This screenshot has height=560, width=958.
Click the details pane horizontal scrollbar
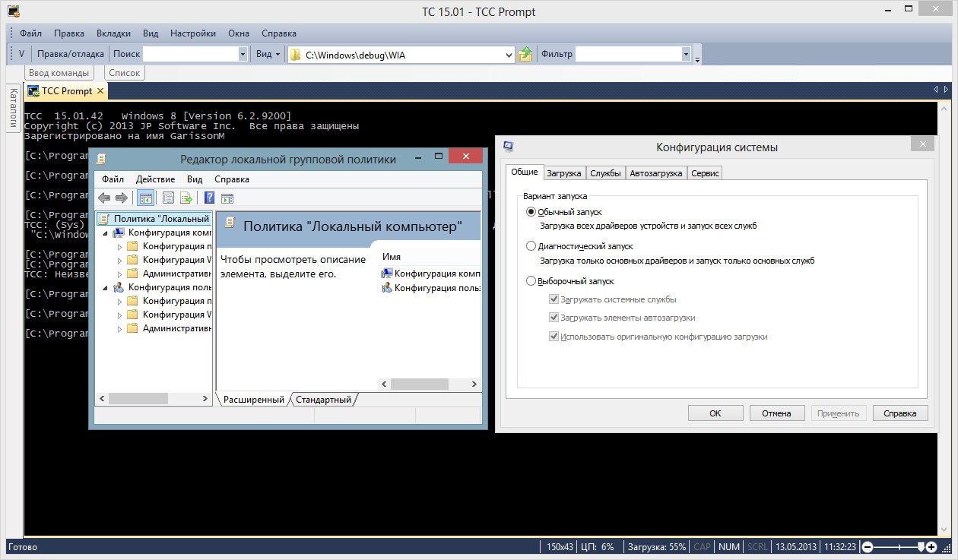[430, 384]
